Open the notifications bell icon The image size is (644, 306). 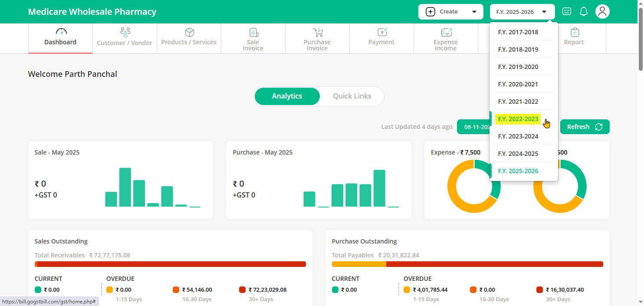click(584, 12)
